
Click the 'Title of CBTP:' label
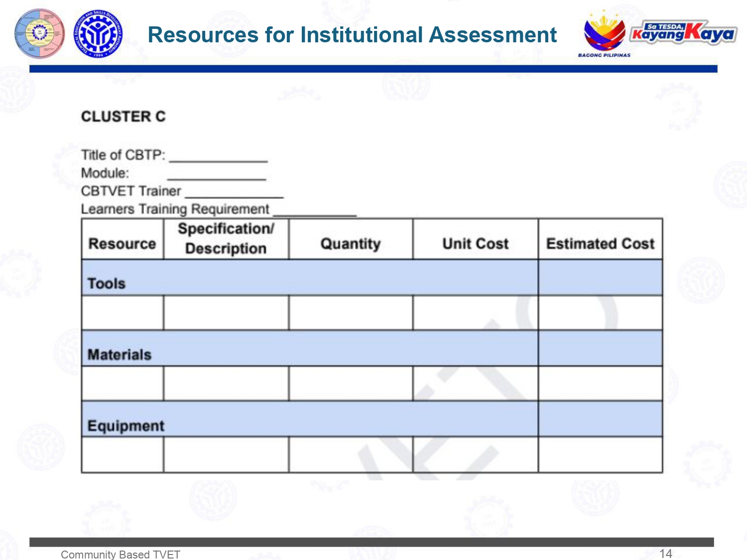tap(123, 155)
